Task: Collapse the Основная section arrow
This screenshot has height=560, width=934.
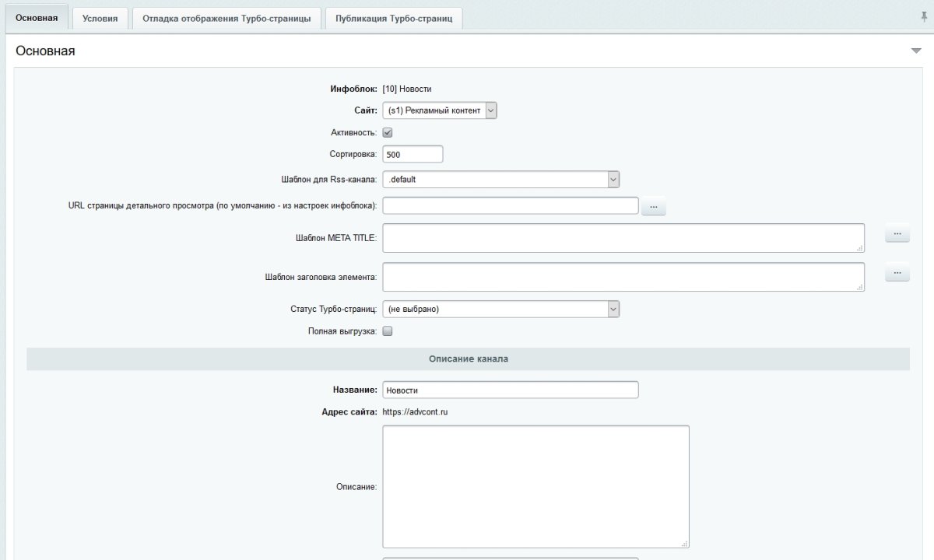Action: click(915, 51)
